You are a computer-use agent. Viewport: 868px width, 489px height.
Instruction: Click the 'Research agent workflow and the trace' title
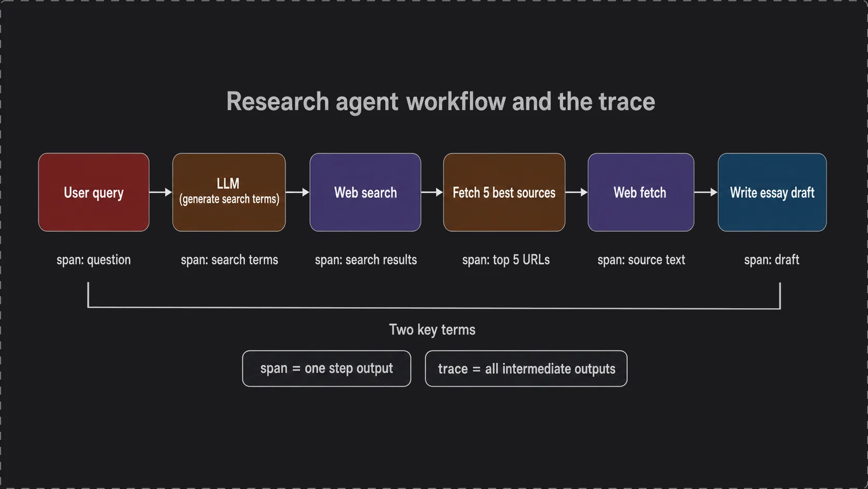[x=441, y=101]
